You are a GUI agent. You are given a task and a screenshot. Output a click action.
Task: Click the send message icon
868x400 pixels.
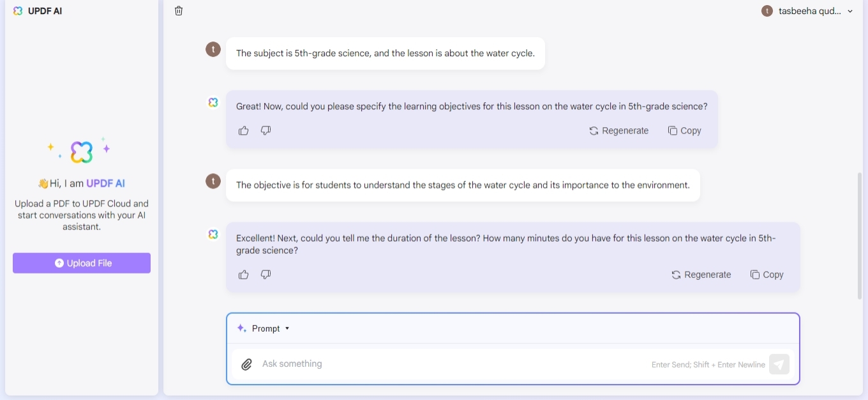coord(779,364)
